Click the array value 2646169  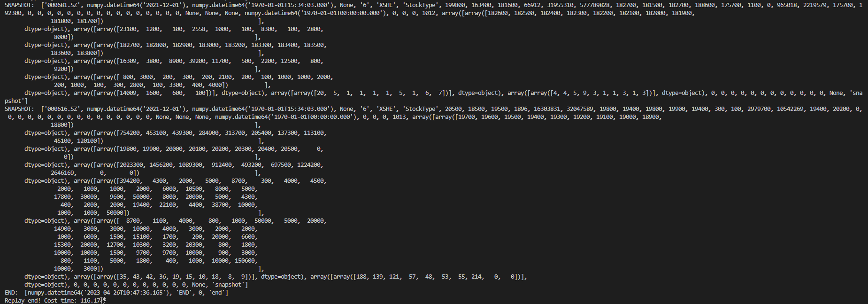(64, 173)
